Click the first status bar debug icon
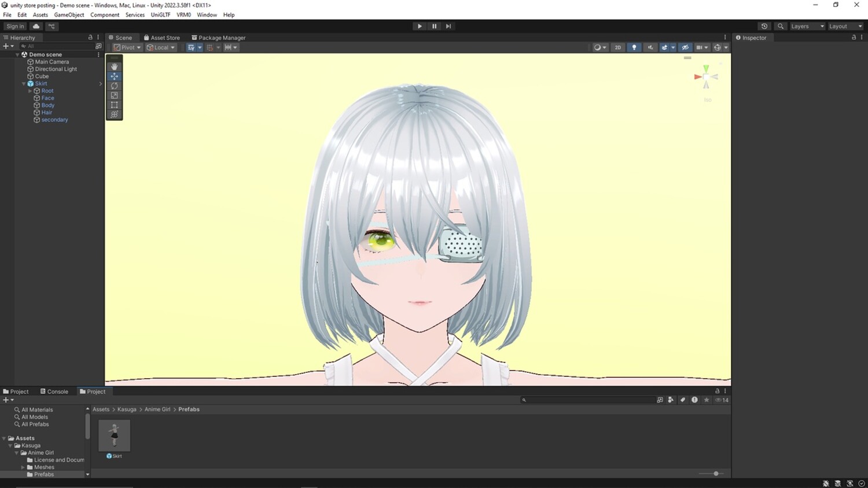Image resolution: width=868 pixels, height=488 pixels. [826, 483]
